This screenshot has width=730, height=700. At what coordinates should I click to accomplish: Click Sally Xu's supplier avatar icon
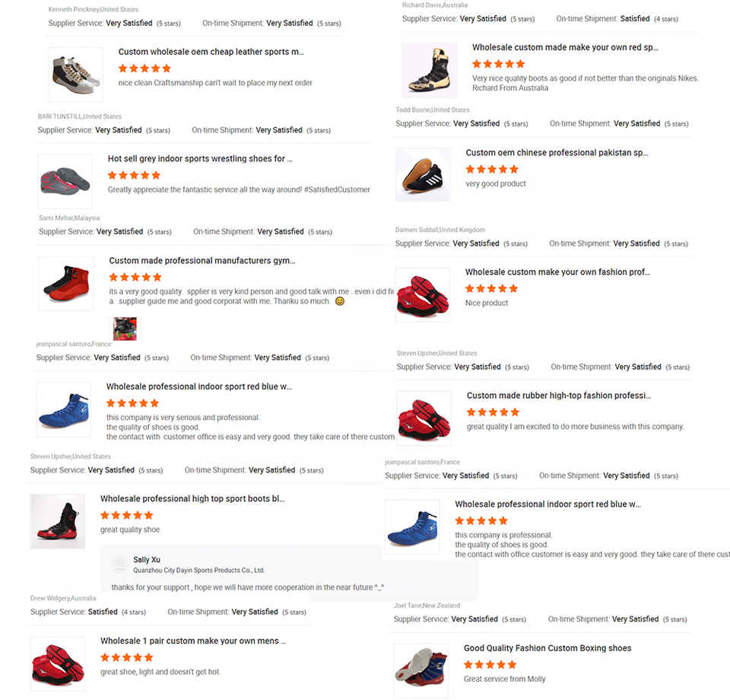tap(120, 565)
